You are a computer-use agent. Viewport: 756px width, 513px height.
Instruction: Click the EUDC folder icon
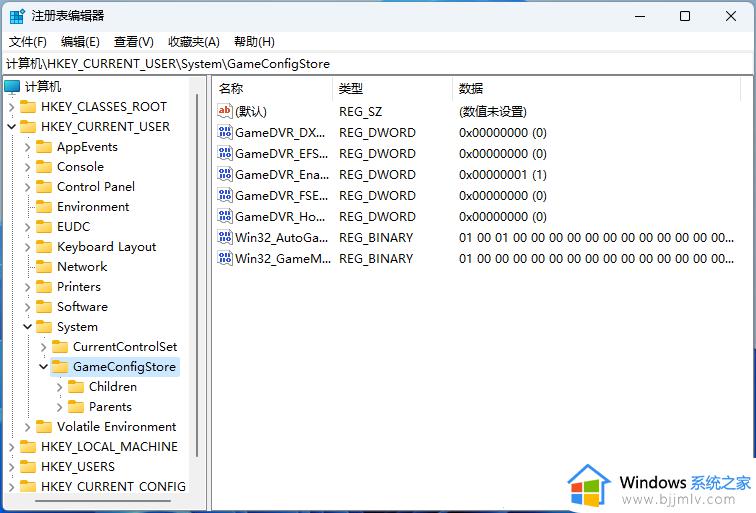44,227
